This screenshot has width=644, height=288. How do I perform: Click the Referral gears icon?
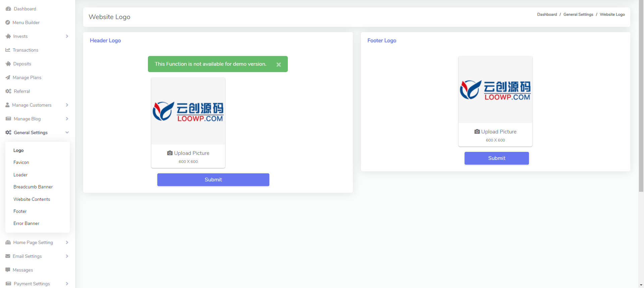(x=8, y=91)
